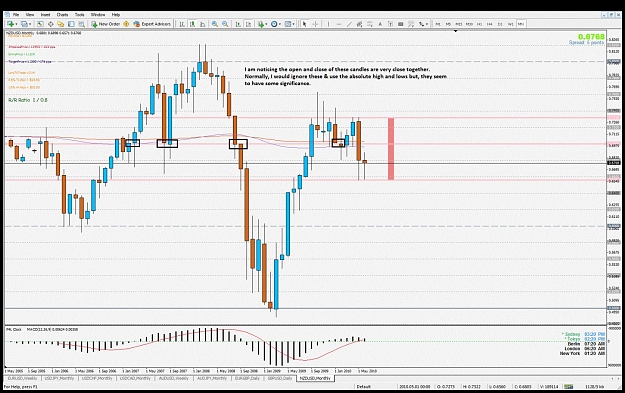This screenshot has height=393, width=625.
Task: Switch chart to Line Chart mode
Action: point(202,24)
